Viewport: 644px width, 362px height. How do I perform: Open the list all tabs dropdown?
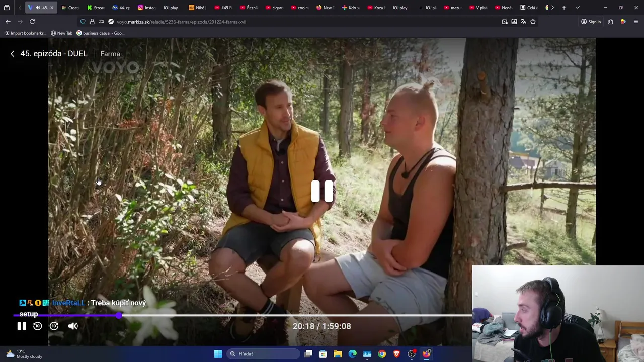(578, 8)
